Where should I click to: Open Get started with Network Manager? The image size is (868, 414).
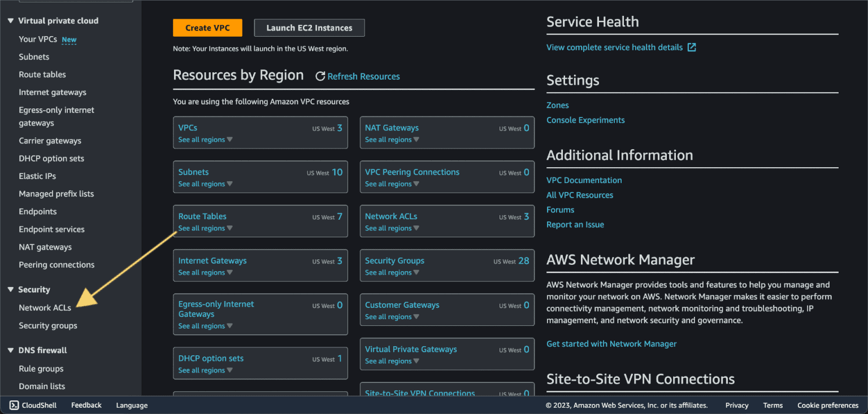[611, 343]
